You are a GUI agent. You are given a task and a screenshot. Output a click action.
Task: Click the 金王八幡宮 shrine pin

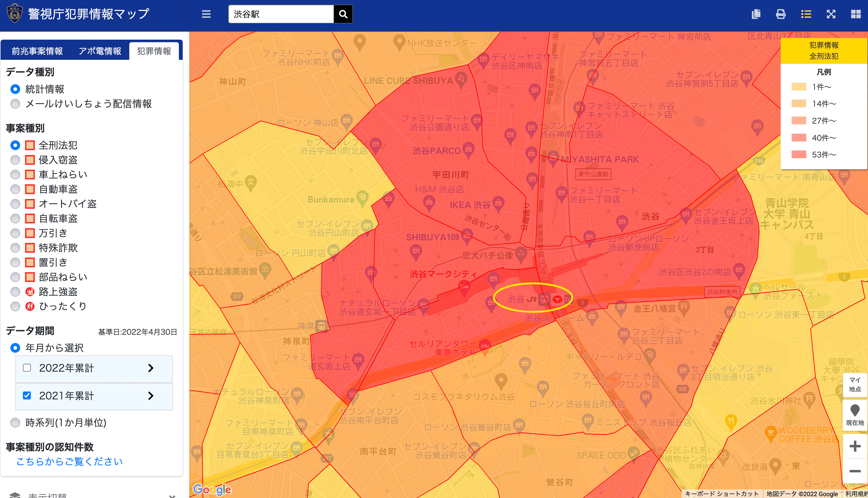pyautogui.click(x=684, y=308)
